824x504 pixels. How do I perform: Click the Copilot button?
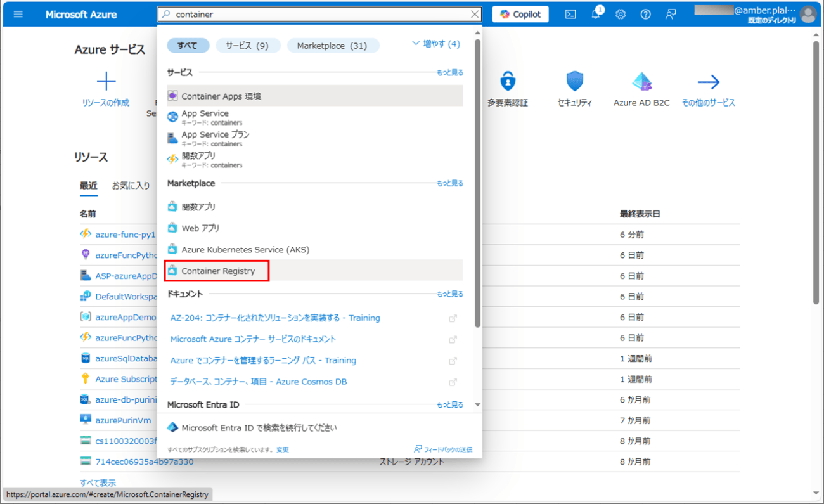520,15
